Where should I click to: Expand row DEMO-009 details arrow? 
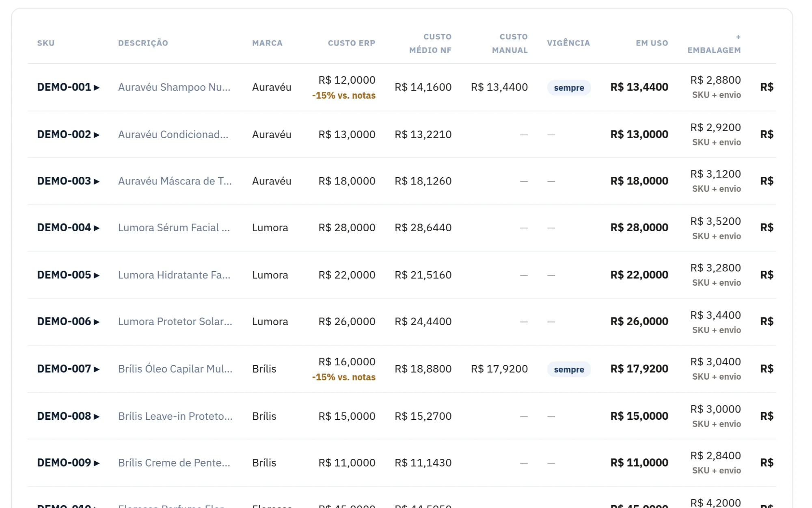[x=97, y=463]
